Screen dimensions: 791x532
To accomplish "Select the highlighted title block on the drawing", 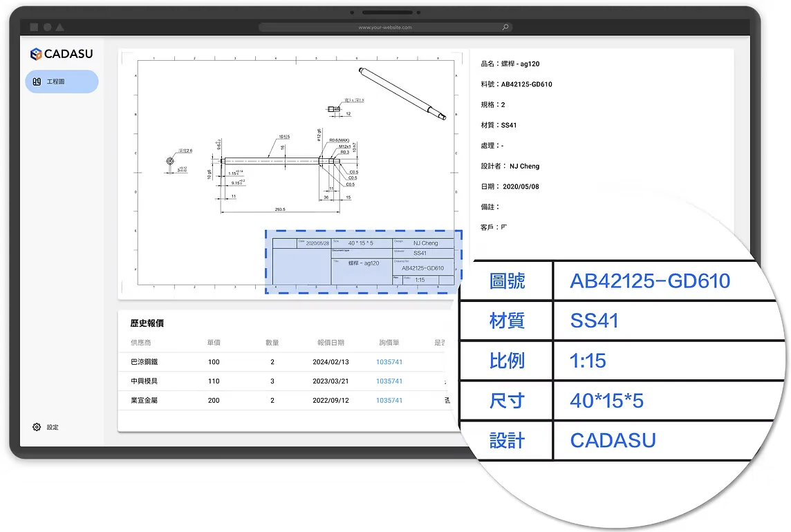I will (364, 262).
